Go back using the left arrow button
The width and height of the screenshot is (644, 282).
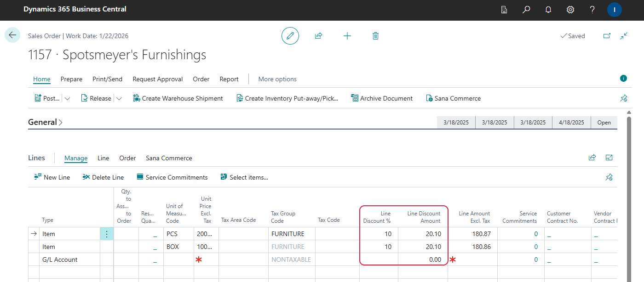[12, 35]
